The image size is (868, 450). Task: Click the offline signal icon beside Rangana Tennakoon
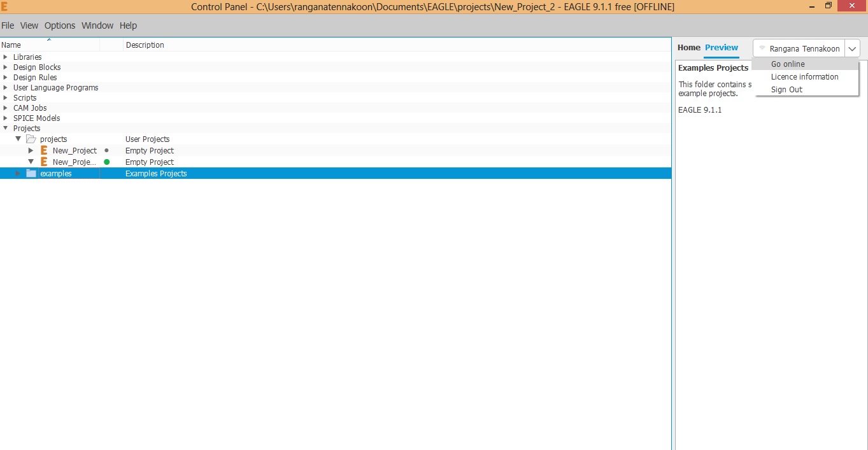coord(762,48)
